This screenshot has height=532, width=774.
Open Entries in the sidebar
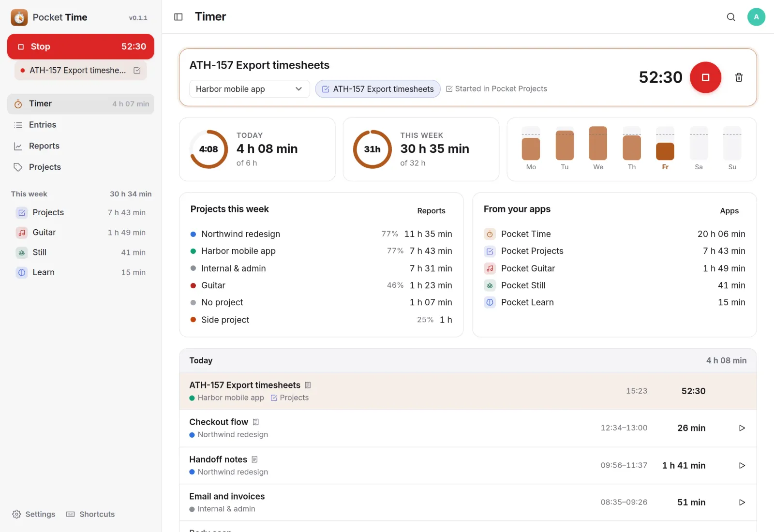tap(80, 125)
